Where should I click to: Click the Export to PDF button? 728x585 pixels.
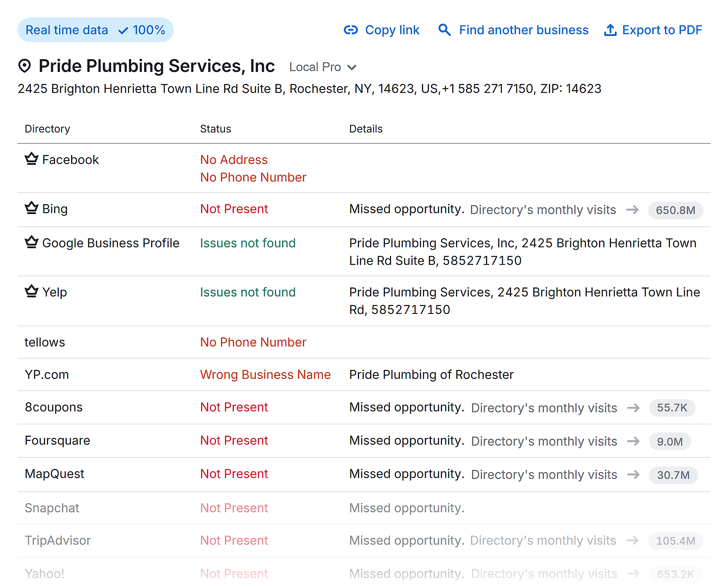tap(662, 30)
